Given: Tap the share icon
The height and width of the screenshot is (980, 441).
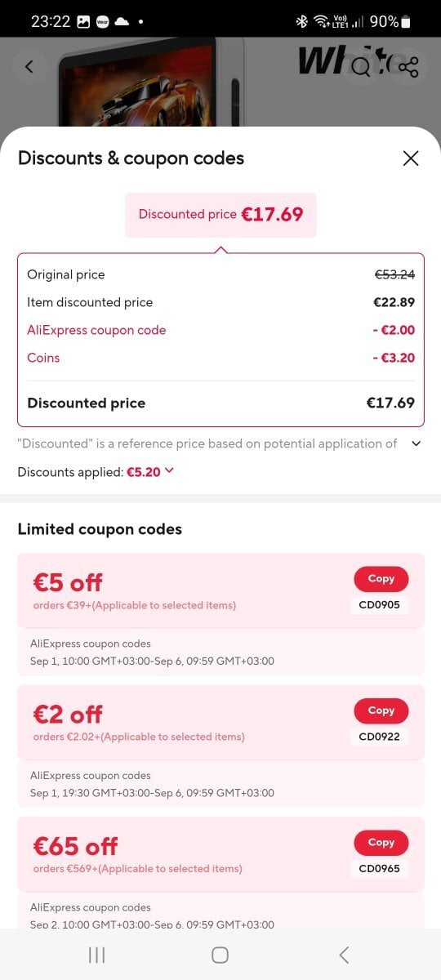Looking at the screenshot, I should pos(408,67).
